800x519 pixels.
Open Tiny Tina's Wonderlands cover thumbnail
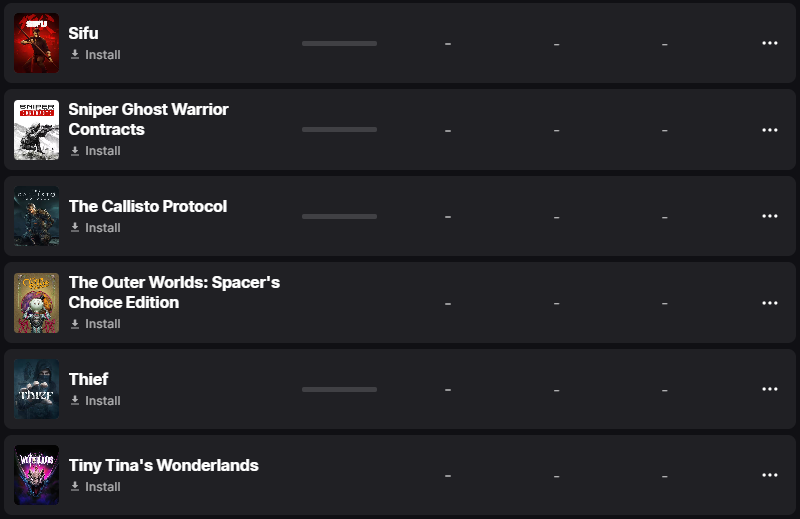[36, 475]
